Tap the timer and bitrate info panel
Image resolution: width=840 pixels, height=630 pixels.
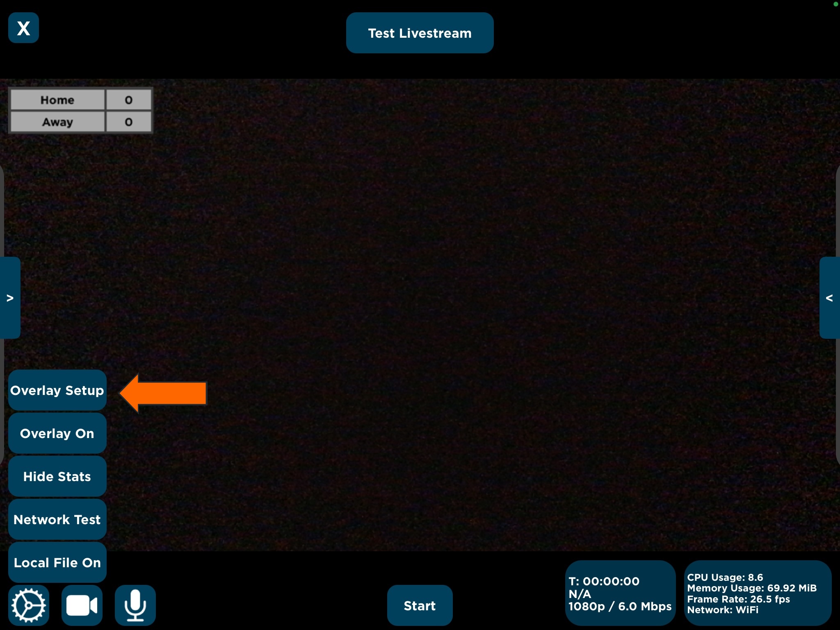point(620,593)
